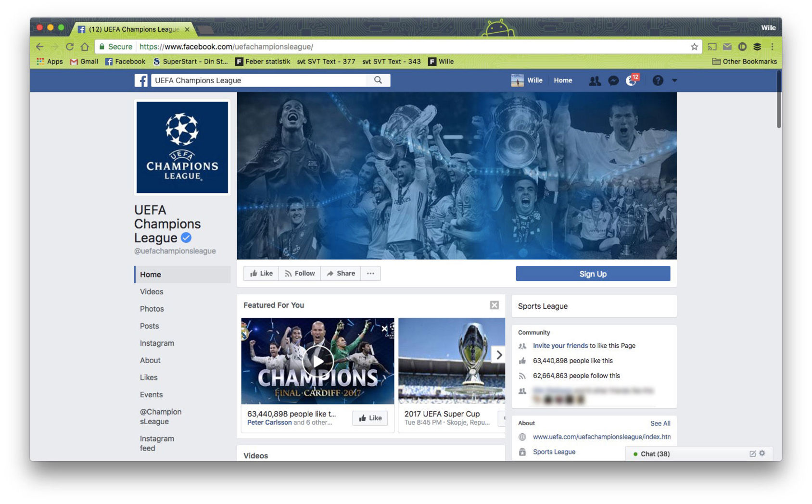
Task: Open the Facebook bookmark
Action: pos(125,62)
